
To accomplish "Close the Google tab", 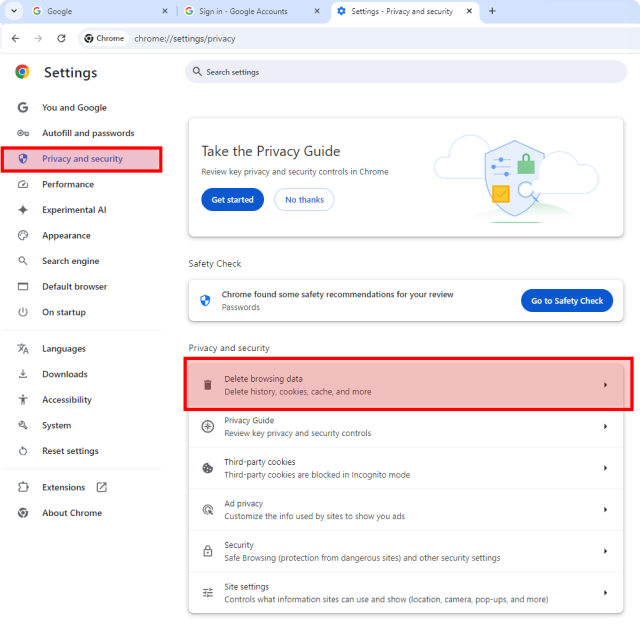I will coord(165,11).
